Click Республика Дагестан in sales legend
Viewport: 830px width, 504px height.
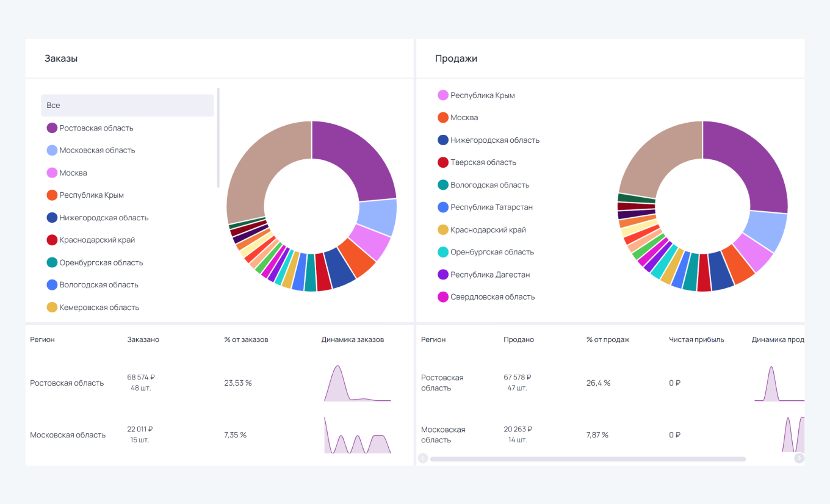pyautogui.click(x=489, y=275)
